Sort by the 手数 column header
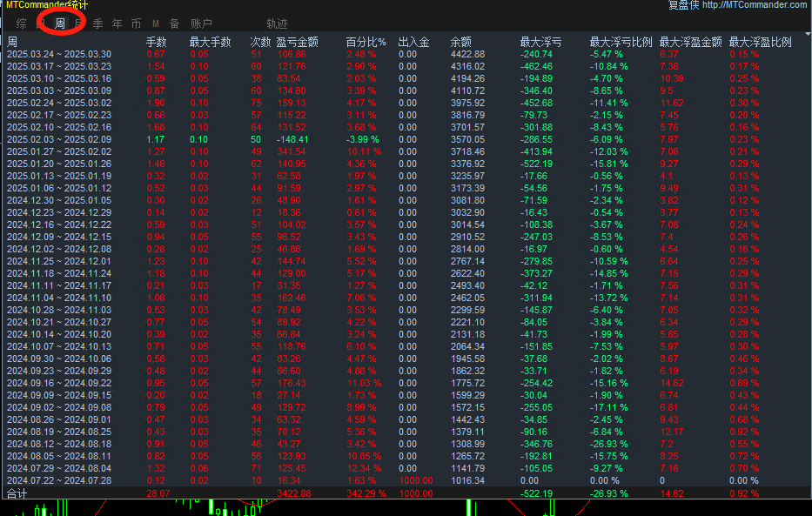 [157, 40]
